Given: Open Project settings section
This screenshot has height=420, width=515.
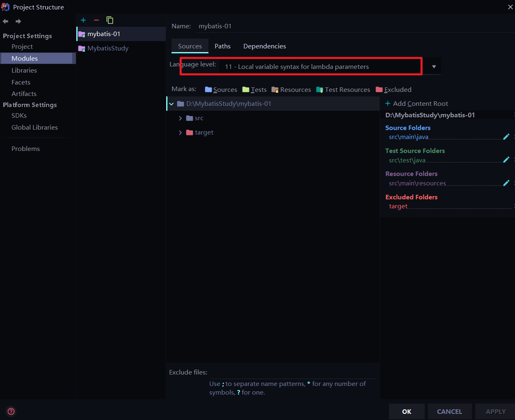Looking at the screenshot, I should coord(22,47).
